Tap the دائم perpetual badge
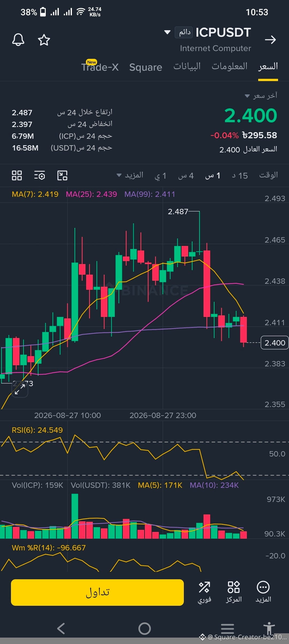The height and width of the screenshot is (644, 289). click(184, 32)
